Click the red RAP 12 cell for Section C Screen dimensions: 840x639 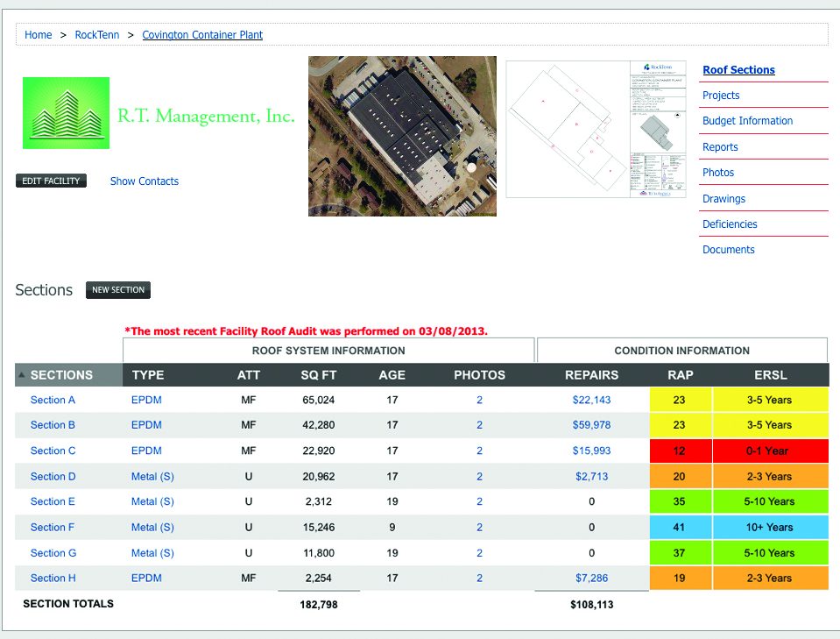[681, 451]
